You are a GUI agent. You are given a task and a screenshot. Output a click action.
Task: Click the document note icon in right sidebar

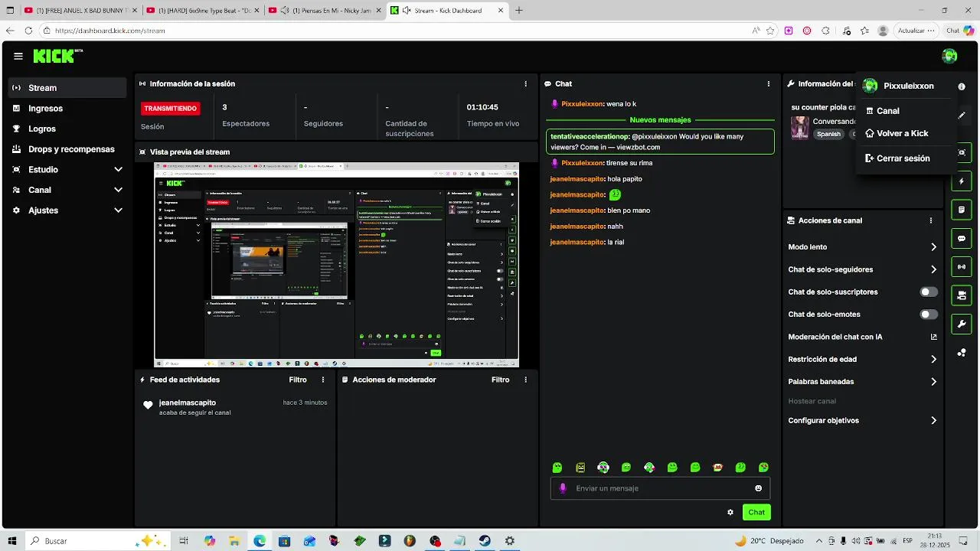pyautogui.click(x=962, y=210)
